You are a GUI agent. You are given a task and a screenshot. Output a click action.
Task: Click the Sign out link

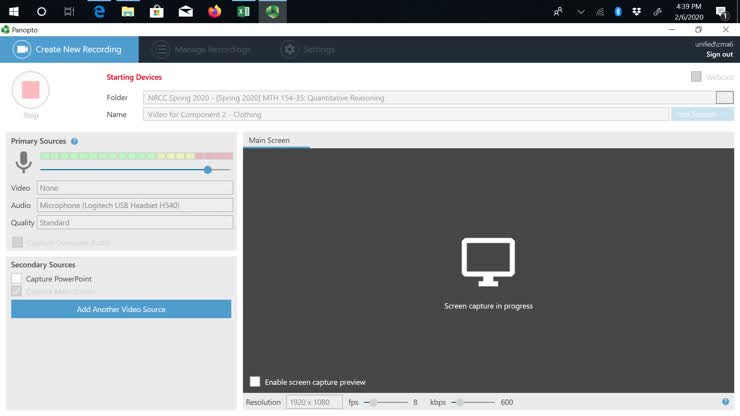[x=719, y=55]
